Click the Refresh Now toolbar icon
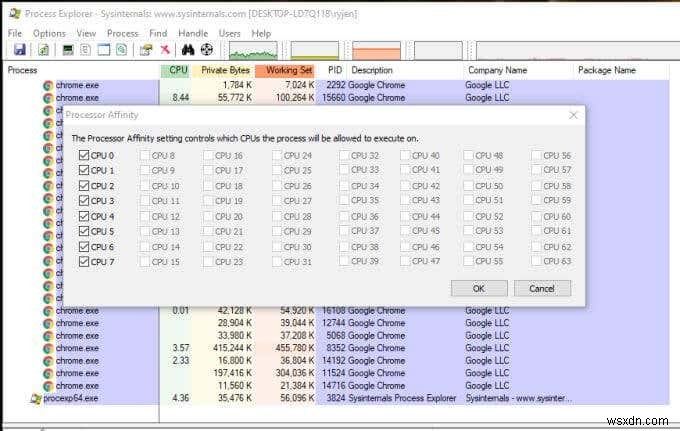 pyautogui.click(x=44, y=49)
